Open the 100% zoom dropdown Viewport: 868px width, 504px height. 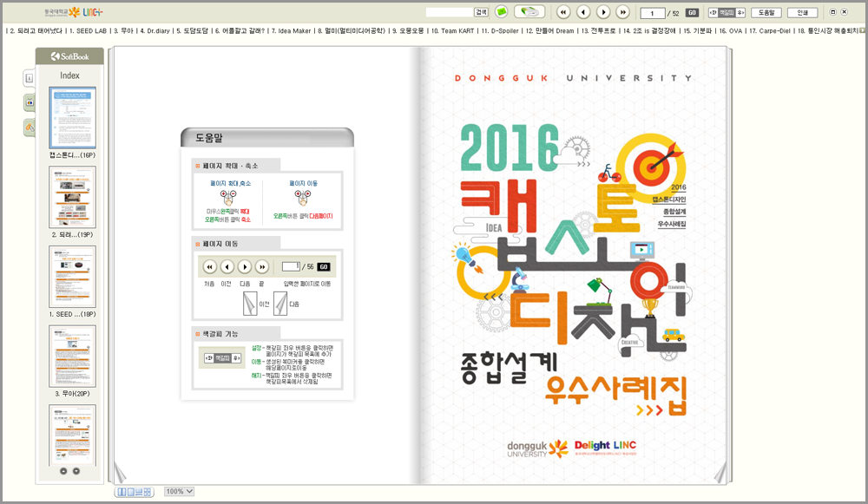point(180,491)
